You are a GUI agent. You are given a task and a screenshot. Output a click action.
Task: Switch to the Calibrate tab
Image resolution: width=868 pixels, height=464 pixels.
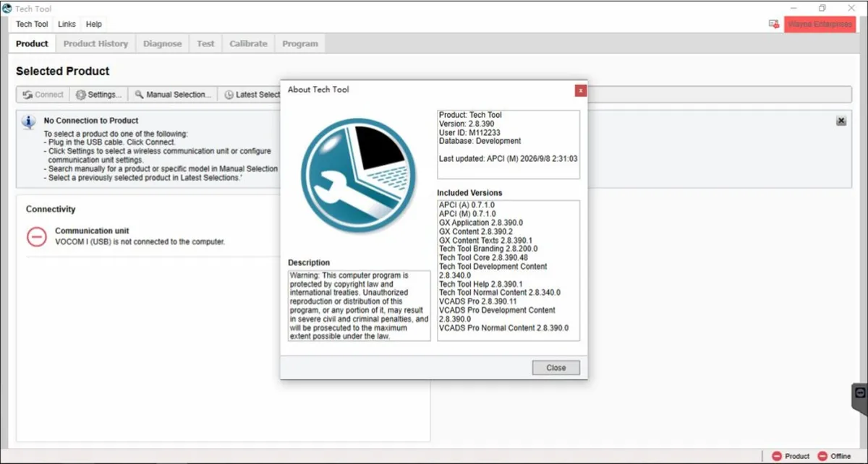point(248,43)
